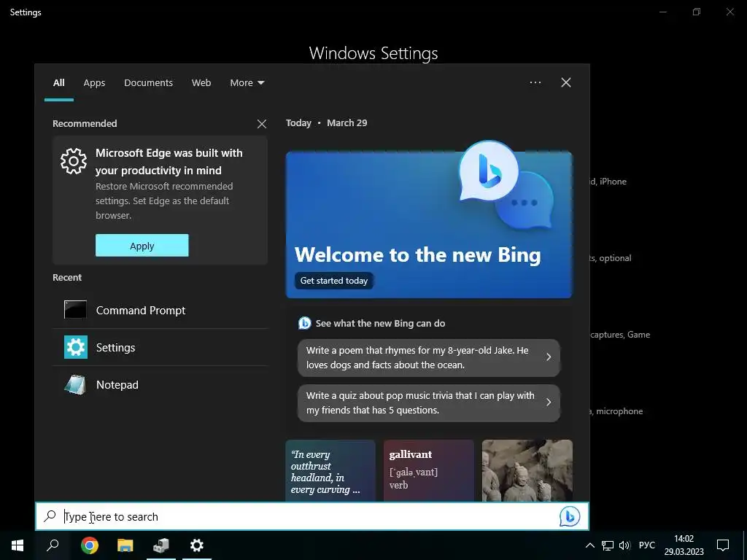Open the Windows Start button
The width and height of the screenshot is (747, 560).
coord(18,545)
